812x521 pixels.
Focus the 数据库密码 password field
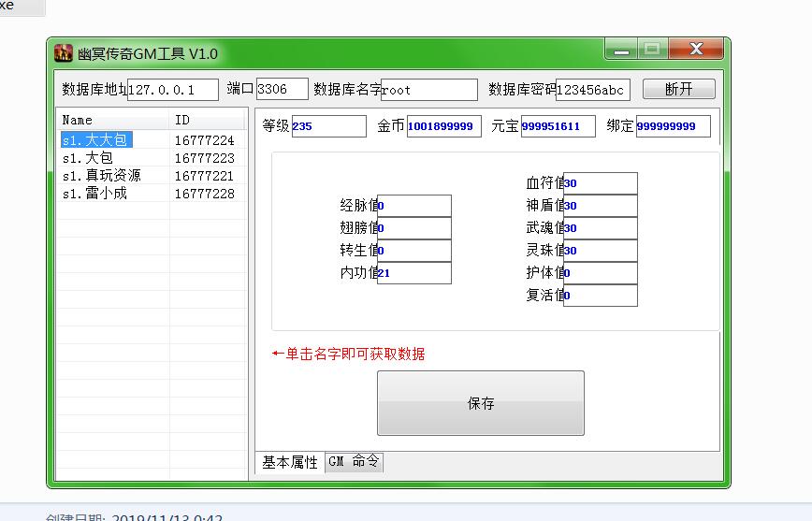coord(592,90)
